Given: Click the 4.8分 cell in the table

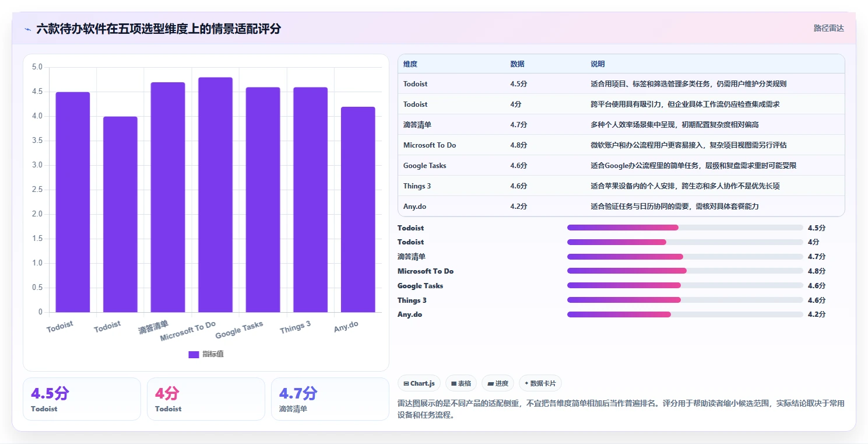Looking at the screenshot, I should pos(519,145).
